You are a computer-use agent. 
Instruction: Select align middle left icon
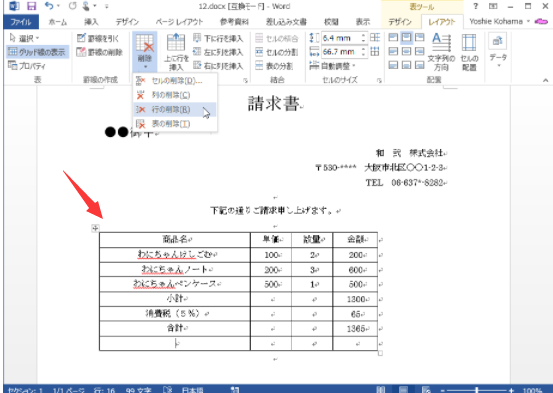tap(393, 52)
